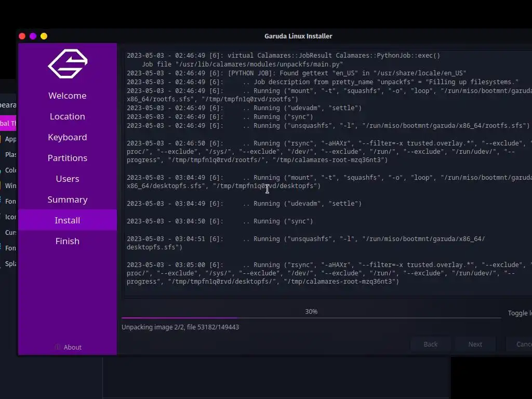The image size is (532, 399).
Task: Click the virtual Calamares::JobResult log line
Action: [283, 55]
